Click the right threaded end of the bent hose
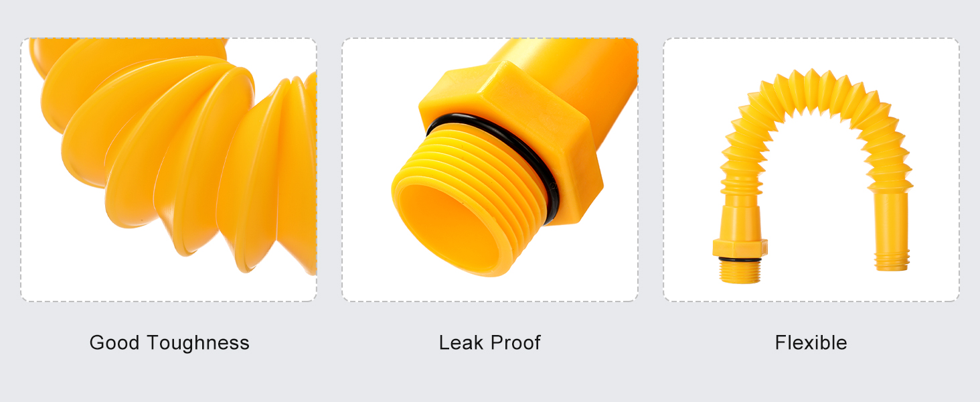Screen dimensions: 980x402 (892, 258)
